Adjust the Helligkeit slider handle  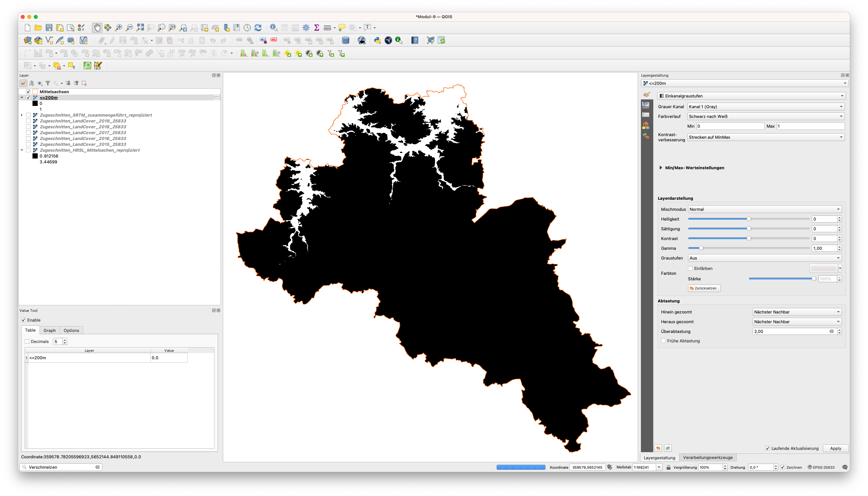(x=748, y=219)
